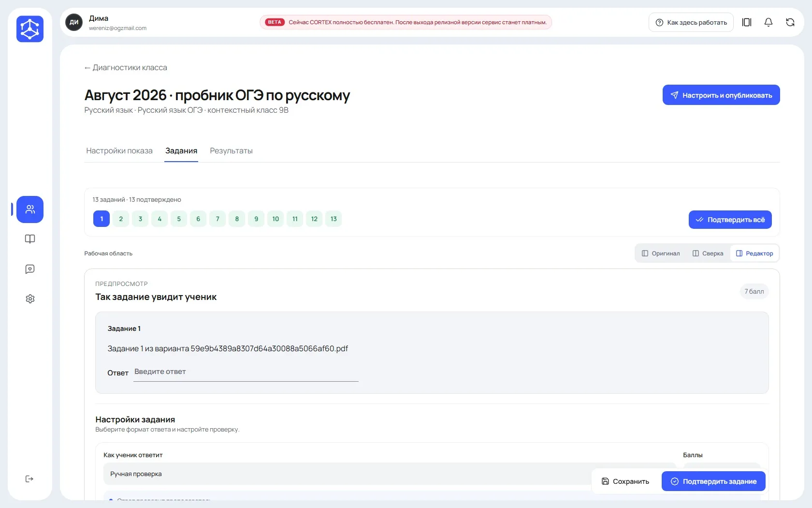Viewport: 812px width, 508px height.
Task: Click the '7 балл' score badge
Action: [x=754, y=291]
